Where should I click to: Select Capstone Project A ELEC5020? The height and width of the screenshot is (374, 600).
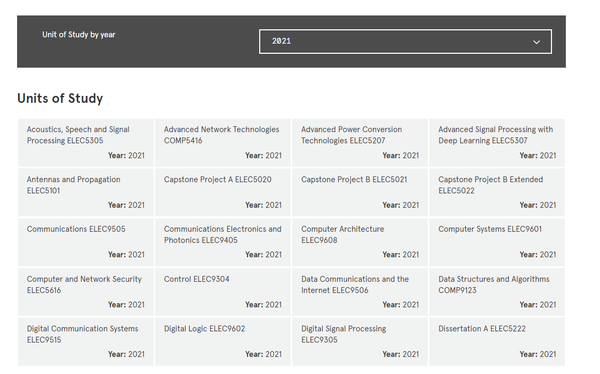(x=223, y=193)
